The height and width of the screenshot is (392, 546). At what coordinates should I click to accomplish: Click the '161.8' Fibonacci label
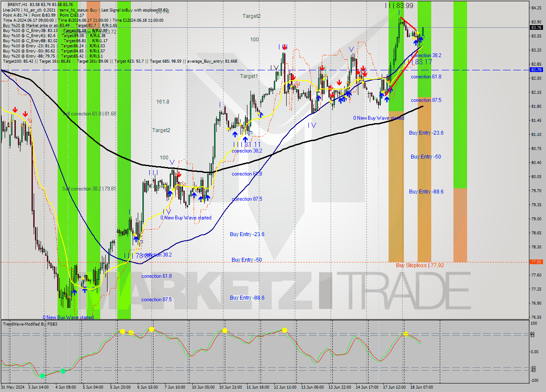pos(163,102)
